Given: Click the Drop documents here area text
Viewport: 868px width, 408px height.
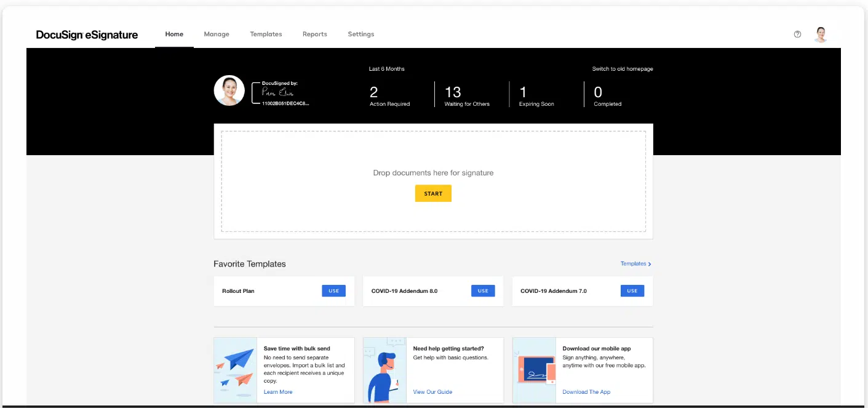Looking at the screenshot, I should pos(433,173).
